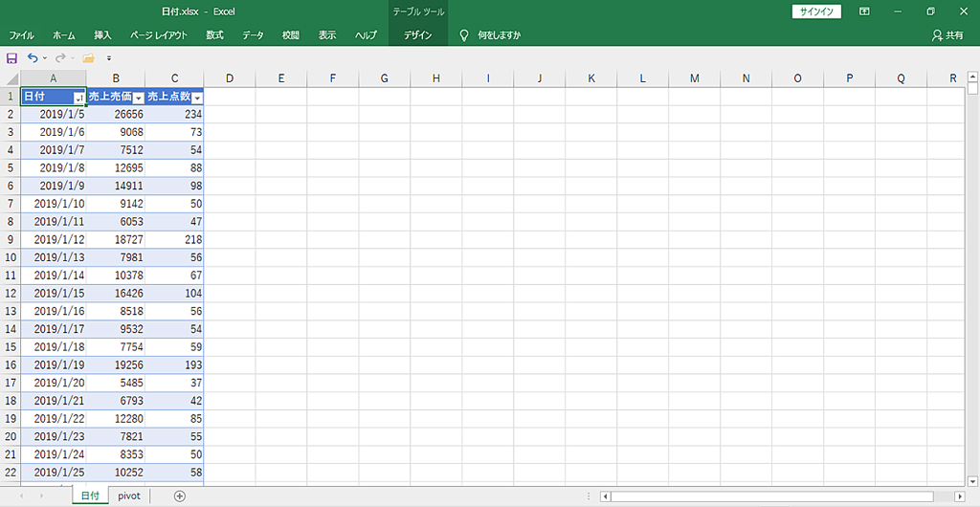Click the vertical scrollbar up arrow
Image resolution: width=980 pixels, height=507 pixels.
tap(972, 77)
